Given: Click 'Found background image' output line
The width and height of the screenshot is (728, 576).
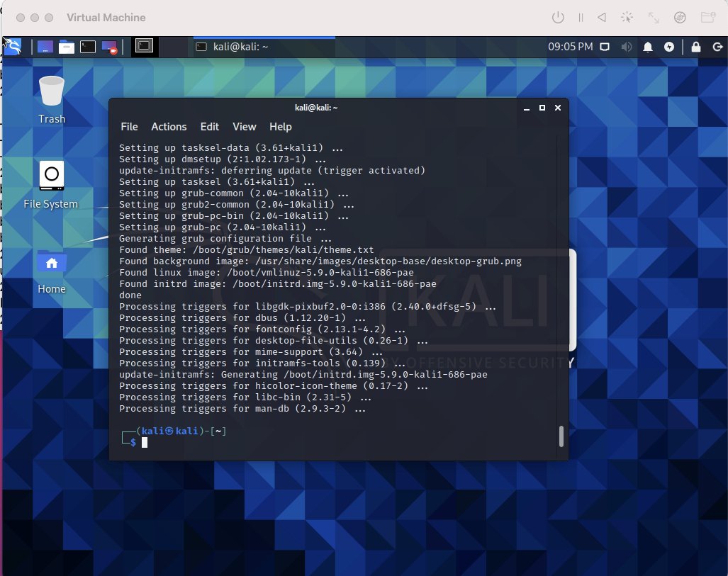Looking at the screenshot, I should click(x=320, y=261).
